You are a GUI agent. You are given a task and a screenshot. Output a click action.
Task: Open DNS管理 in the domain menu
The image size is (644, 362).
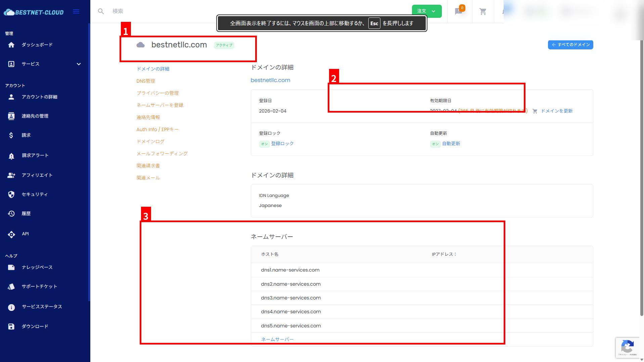[x=146, y=81]
